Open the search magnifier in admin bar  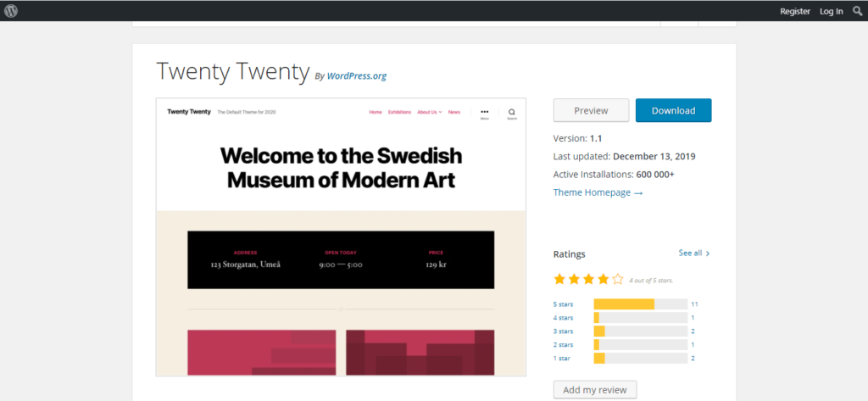858,10
